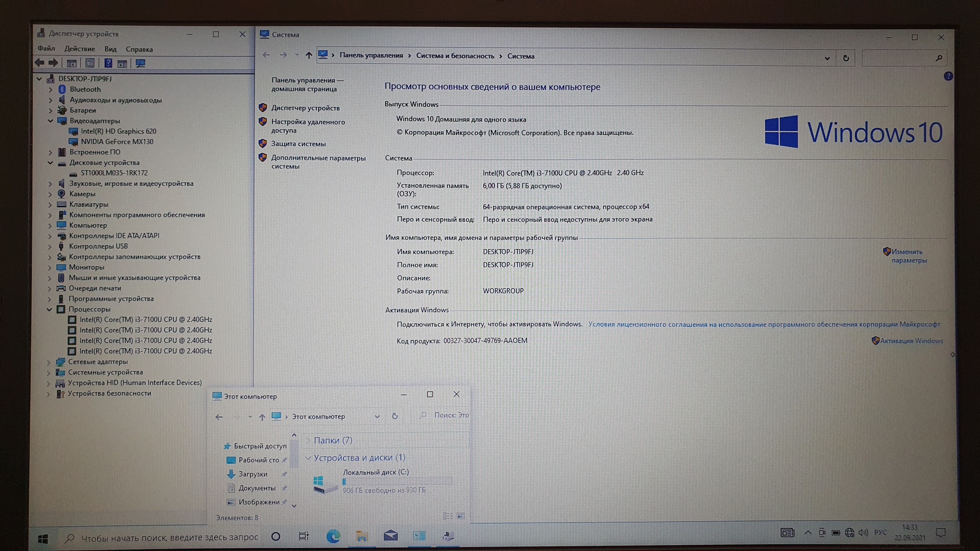Click the Device Manager help toolbar icon
980x551 pixels.
tap(108, 63)
